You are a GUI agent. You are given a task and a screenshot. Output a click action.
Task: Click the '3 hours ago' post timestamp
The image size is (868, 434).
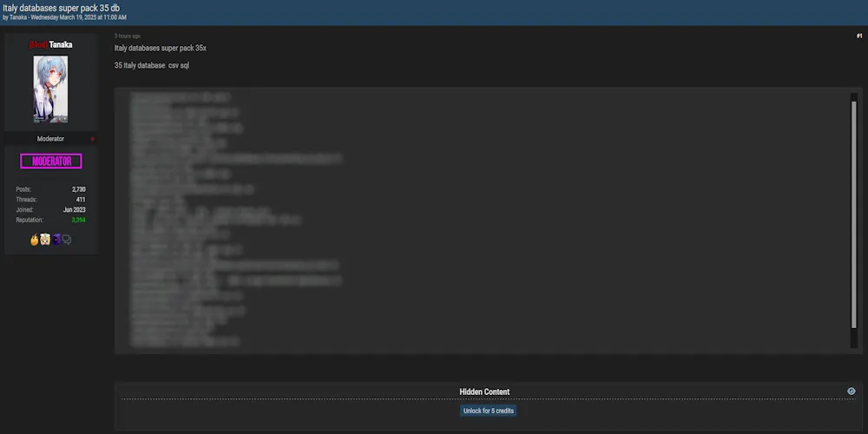(128, 36)
